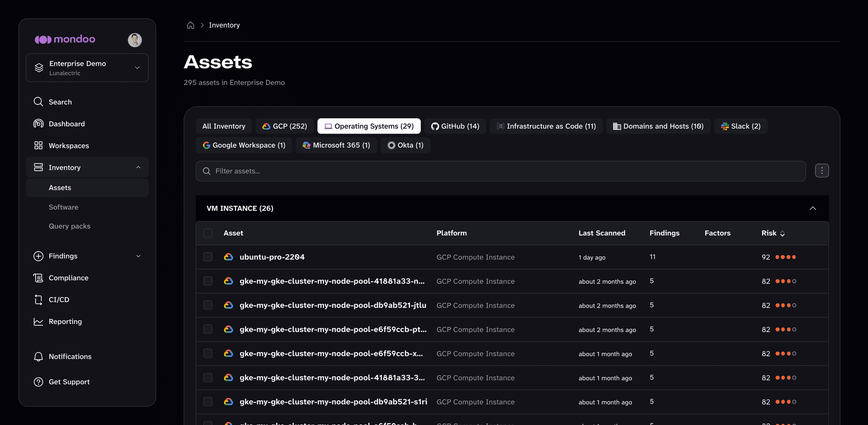Select the Slack (2) tab
The image size is (868, 425).
pyautogui.click(x=741, y=126)
